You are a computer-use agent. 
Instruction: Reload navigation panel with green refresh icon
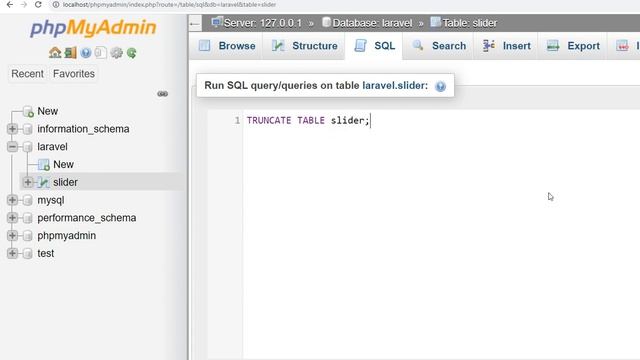point(131,53)
